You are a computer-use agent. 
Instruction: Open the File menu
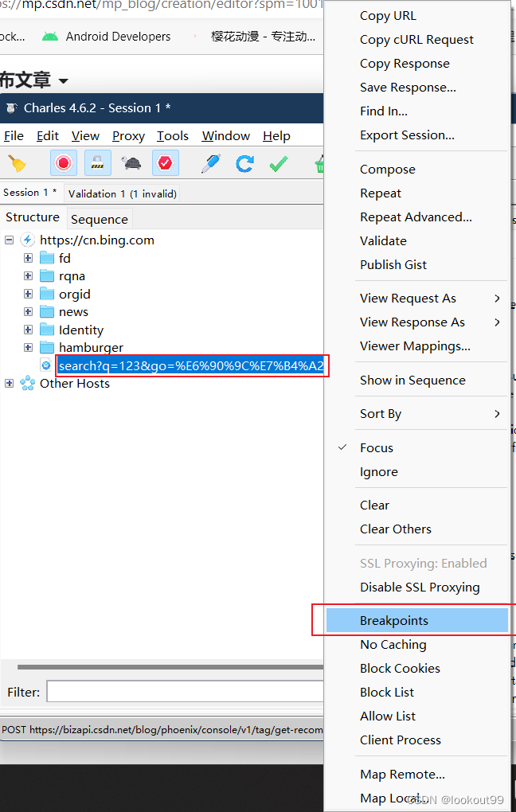coord(14,135)
